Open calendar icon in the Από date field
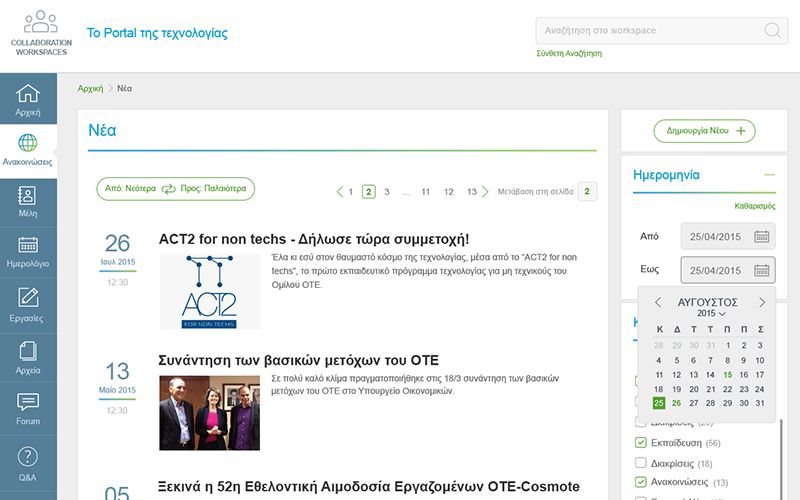The image size is (800, 500). tap(761, 237)
